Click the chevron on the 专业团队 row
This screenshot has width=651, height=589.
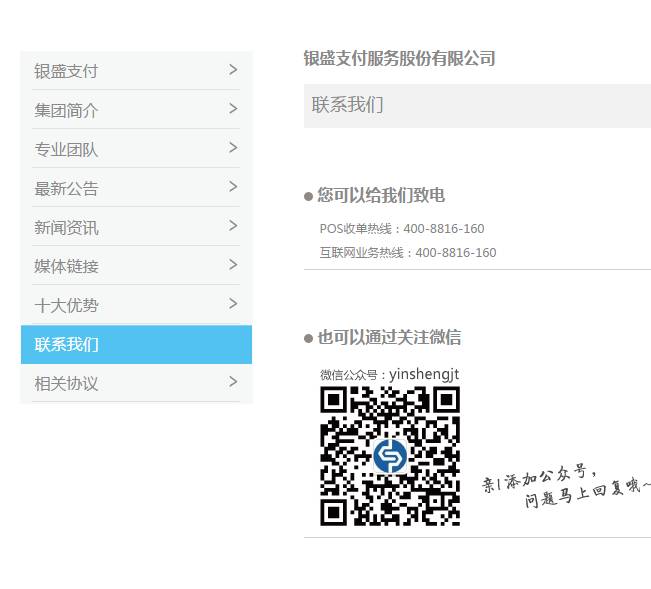pos(233,148)
